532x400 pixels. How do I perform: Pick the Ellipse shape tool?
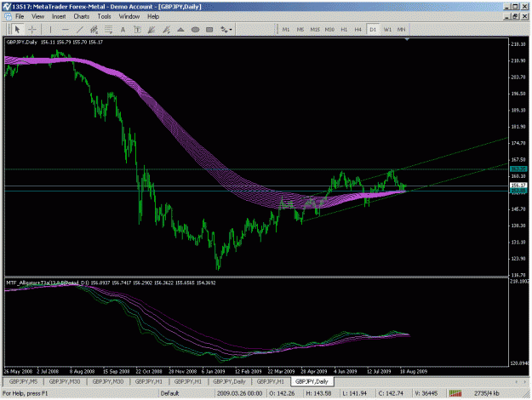coord(195,30)
